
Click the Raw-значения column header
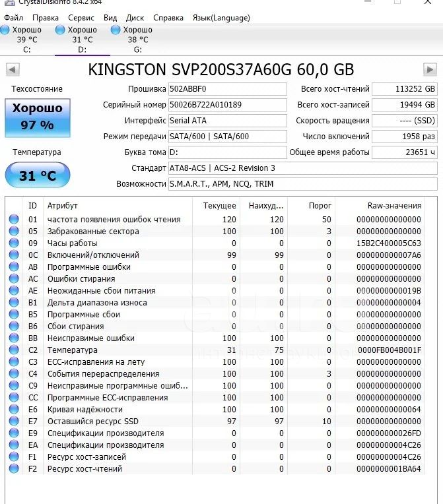coord(380,206)
